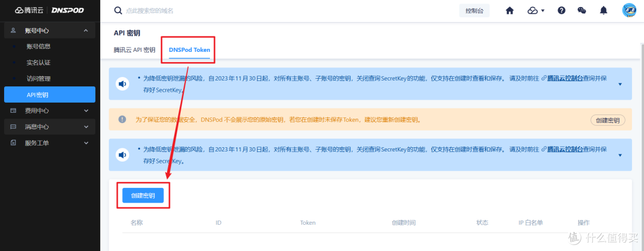This screenshot has width=644, height=251.
Task: Open 腾讯云控制台 link in second notice
Action: (565, 148)
